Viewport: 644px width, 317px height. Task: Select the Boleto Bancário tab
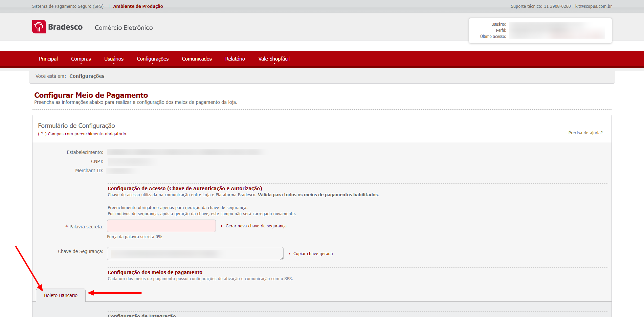click(61, 295)
